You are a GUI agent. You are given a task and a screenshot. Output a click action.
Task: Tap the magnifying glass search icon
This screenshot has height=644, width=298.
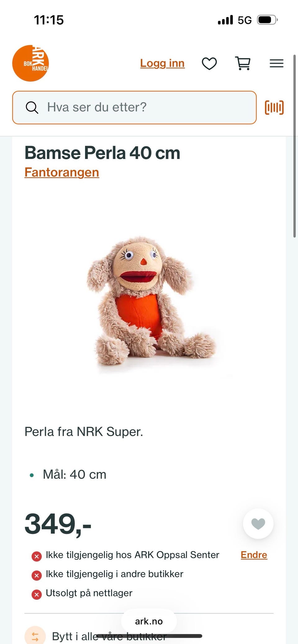click(x=32, y=108)
